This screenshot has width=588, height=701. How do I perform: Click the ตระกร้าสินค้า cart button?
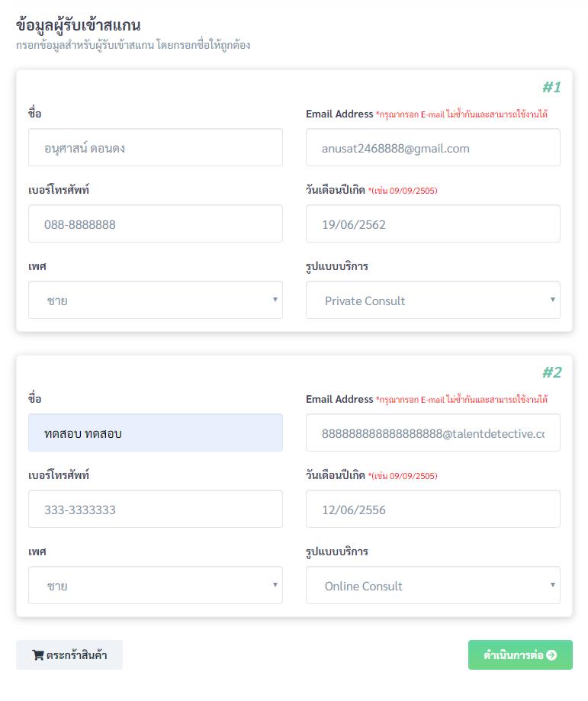[69, 655]
